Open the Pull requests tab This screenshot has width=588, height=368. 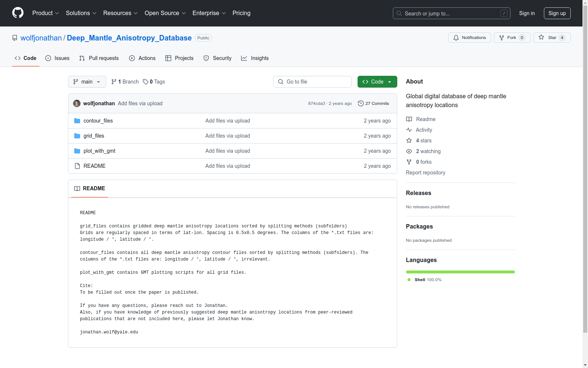[x=99, y=58]
